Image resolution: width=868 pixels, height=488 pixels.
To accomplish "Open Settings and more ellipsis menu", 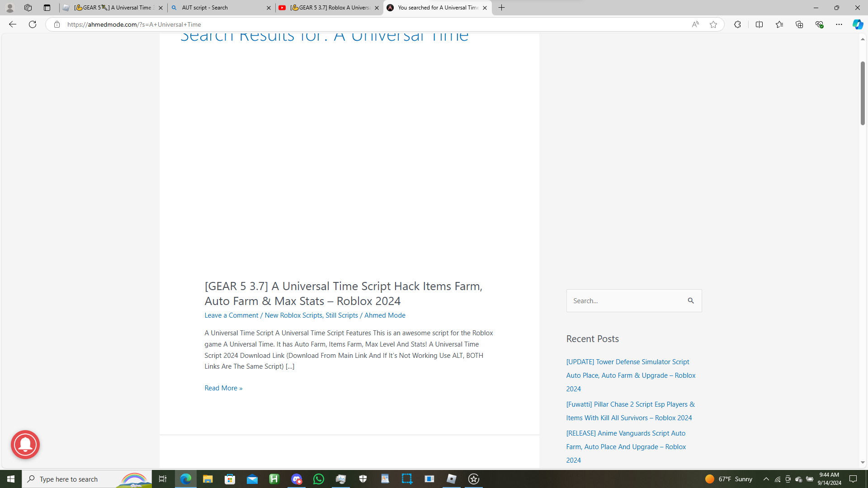I will 839,24.
